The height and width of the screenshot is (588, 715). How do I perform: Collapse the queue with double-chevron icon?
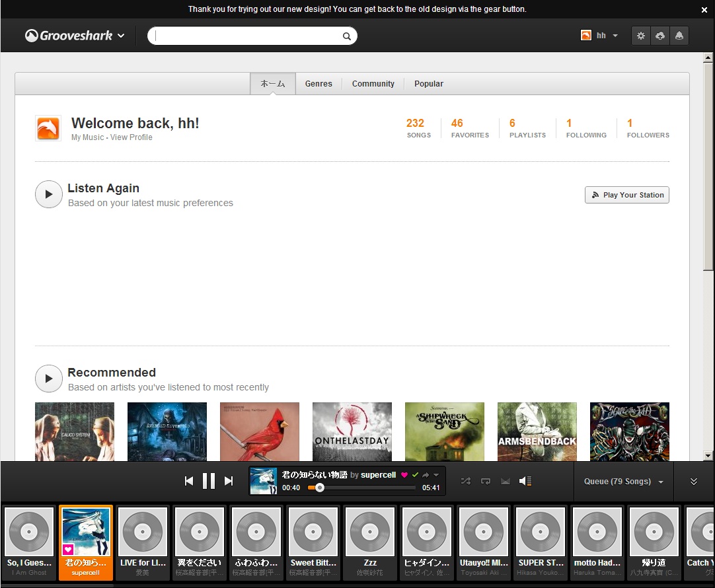(x=694, y=482)
